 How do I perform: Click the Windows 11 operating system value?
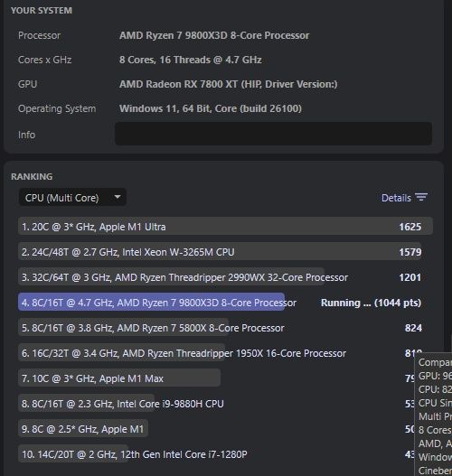pos(211,108)
